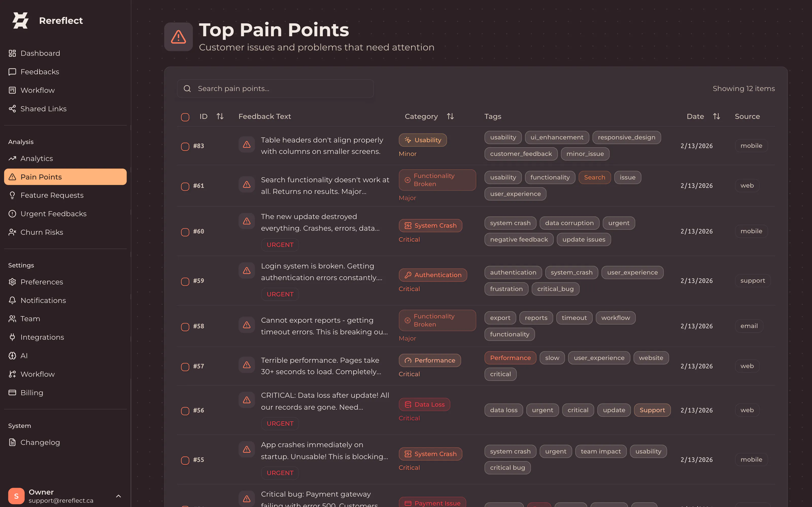Image resolution: width=812 pixels, height=507 pixels.
Task: Open Integrations plug icon
Action: click(x=12, y=337)
